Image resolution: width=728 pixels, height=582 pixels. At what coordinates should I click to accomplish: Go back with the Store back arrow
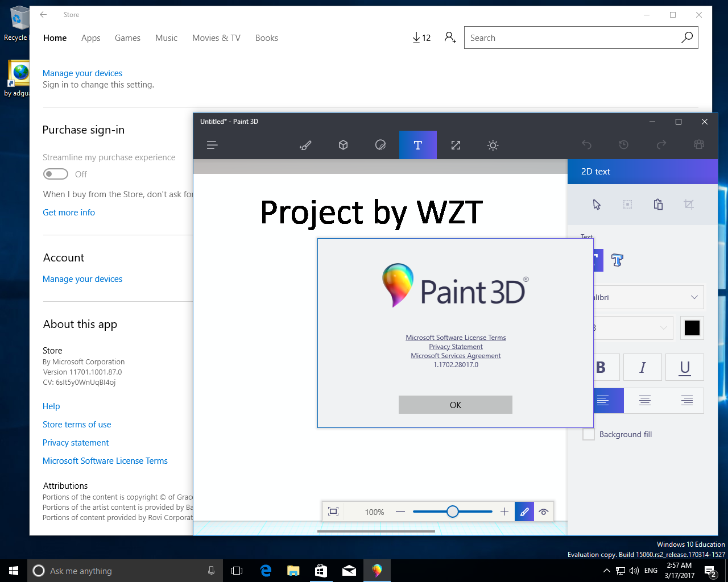click(x=43, y=15)
